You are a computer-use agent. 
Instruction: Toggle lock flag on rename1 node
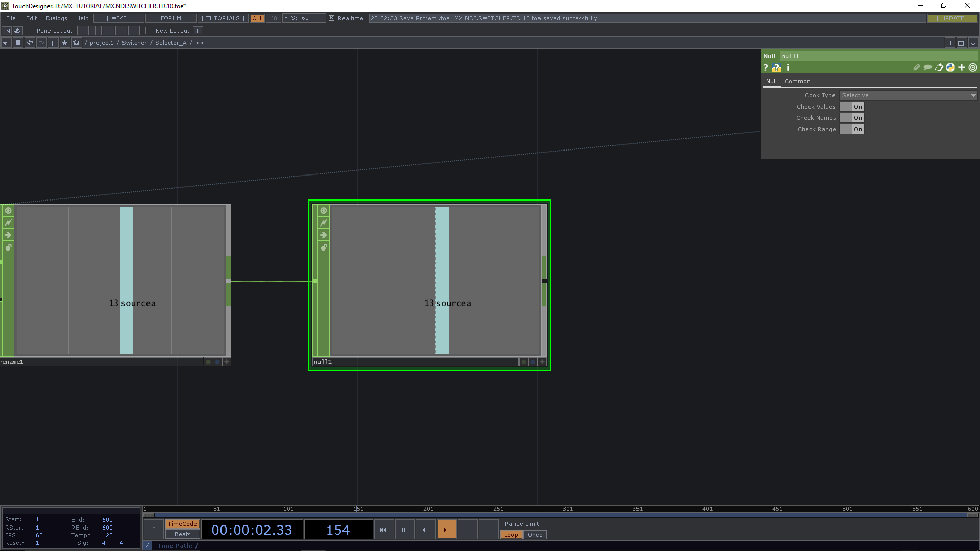(8, 247)
